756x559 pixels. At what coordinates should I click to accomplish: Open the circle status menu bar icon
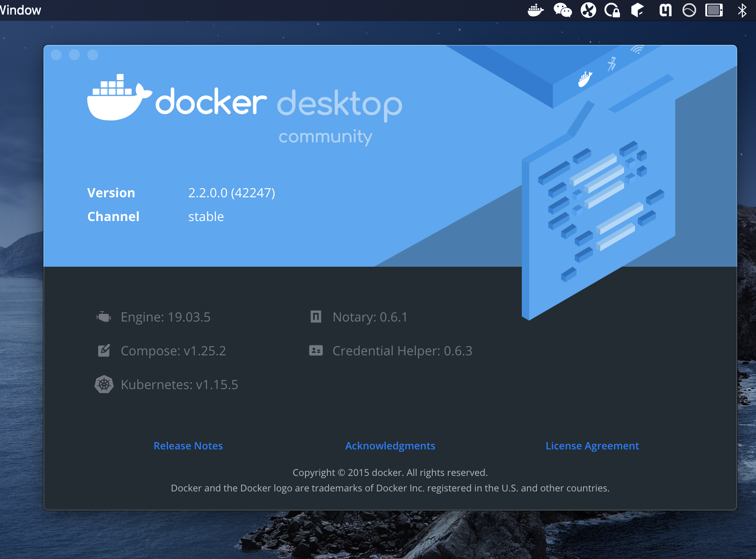689,10
